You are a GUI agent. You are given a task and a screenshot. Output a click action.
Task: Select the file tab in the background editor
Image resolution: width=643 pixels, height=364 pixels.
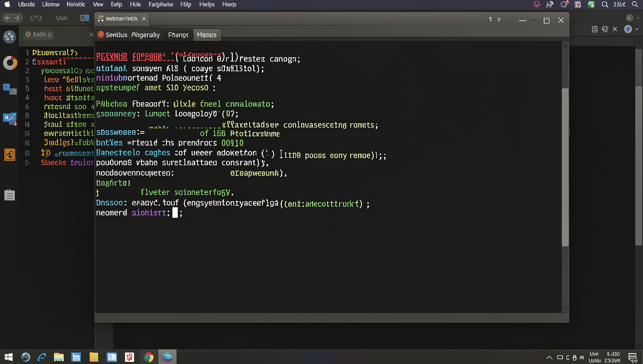(39, 35)
